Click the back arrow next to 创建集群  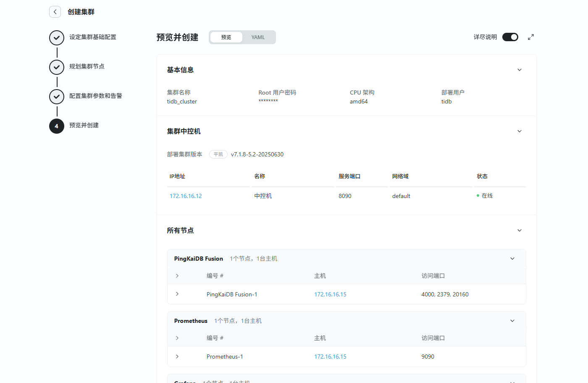pyautogui.click(x=55, y=12)
